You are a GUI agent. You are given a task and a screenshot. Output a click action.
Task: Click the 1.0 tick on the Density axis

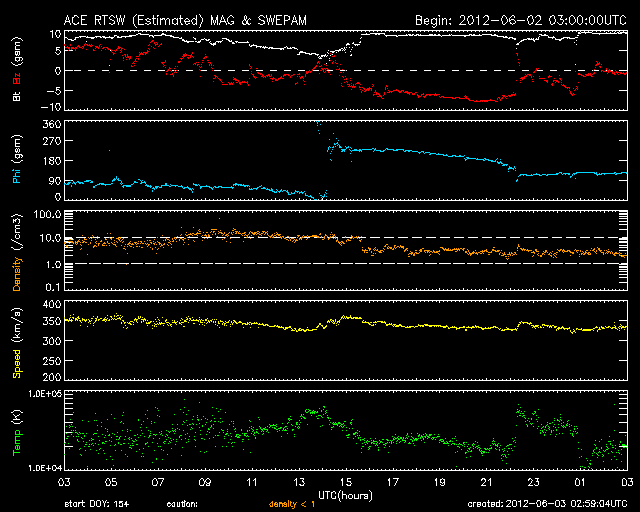(x=53, y=265)
